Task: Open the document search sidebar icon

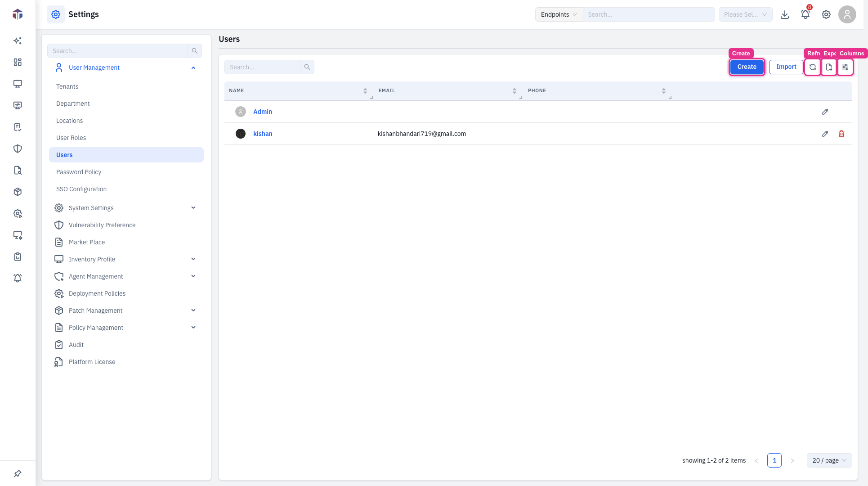Action: pos(18,170)
